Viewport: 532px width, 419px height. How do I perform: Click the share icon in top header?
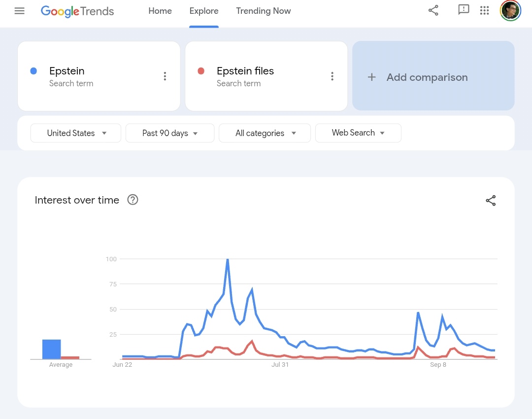pyautogui.click(x=433, y=10)
